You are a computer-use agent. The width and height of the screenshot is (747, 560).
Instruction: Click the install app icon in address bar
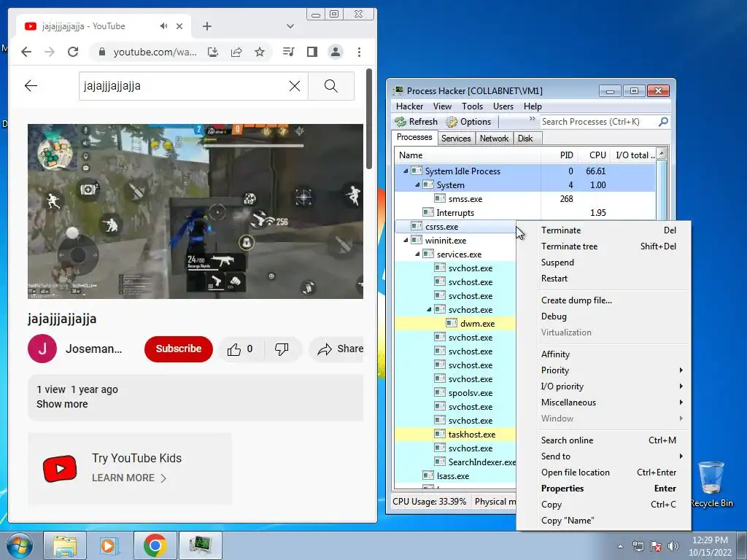tap(213, 52)
